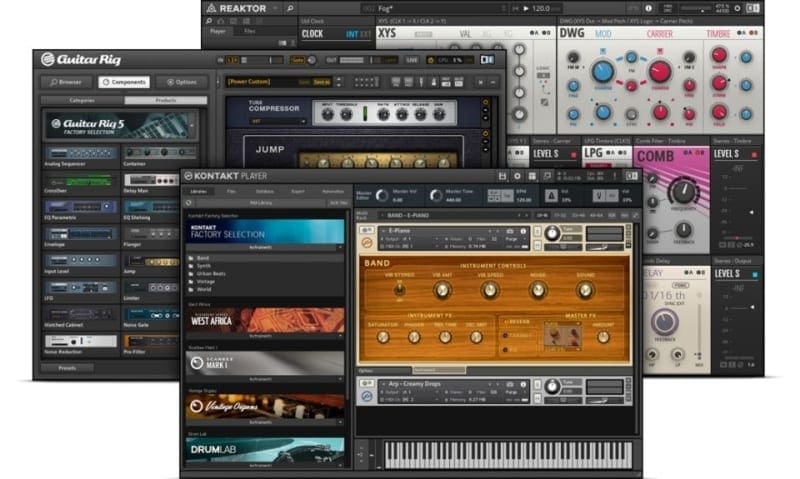Click the Reaktor 120.0 tempo field

(x=542, y=8)
